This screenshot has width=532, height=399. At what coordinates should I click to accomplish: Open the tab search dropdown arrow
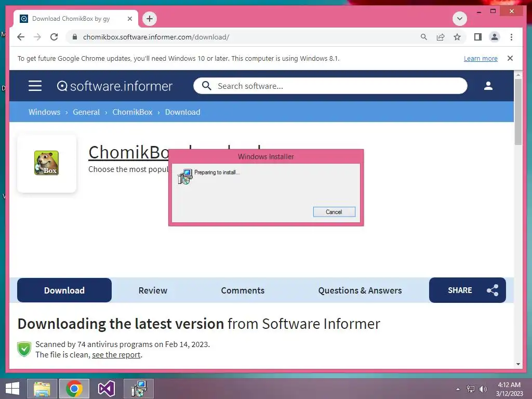coord(460,19)
